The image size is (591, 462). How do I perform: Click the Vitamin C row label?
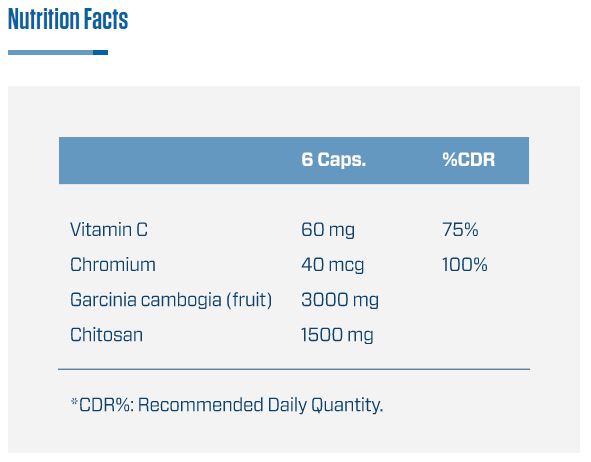tap(109, 229)
